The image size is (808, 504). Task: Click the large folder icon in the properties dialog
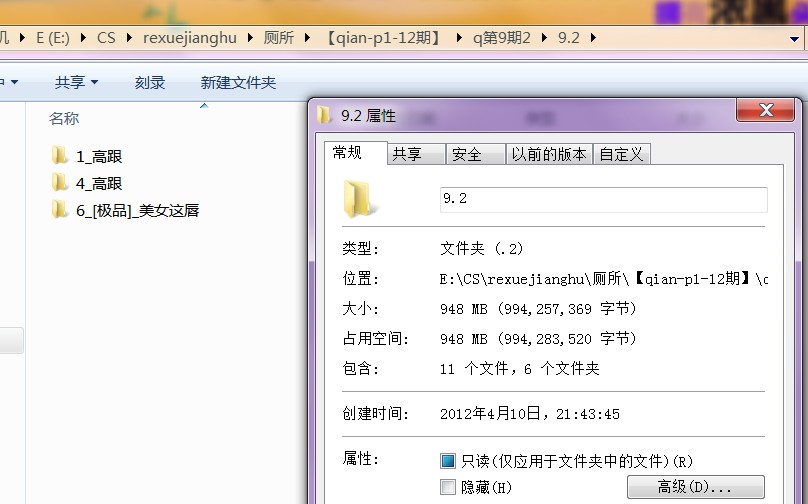pyautogui.click(x=358, y=199)
